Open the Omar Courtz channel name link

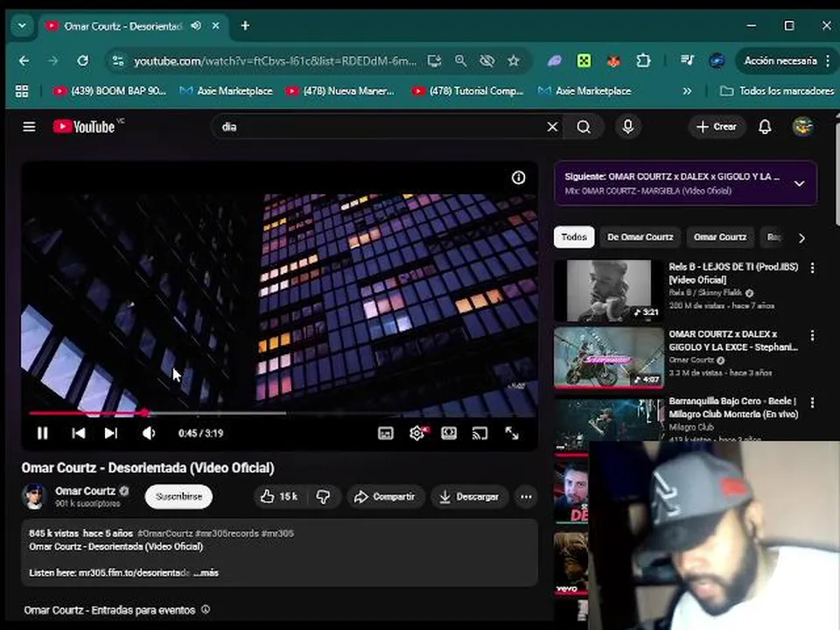pos(85,491)
